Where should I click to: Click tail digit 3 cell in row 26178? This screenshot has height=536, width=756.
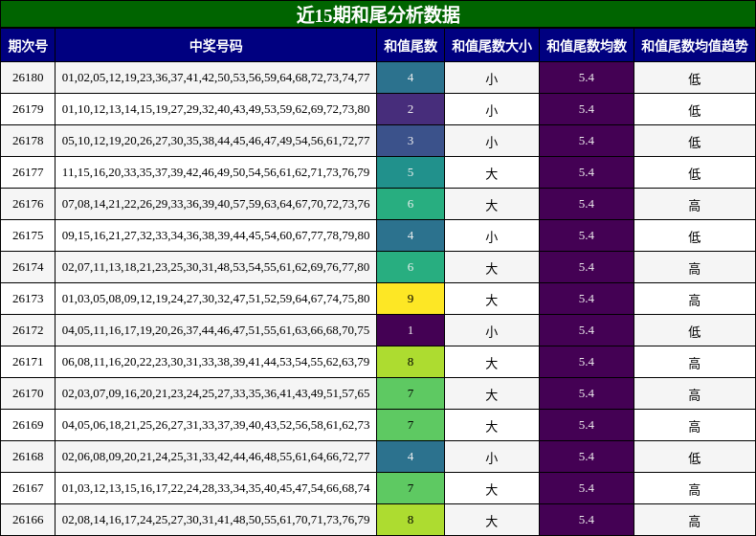tap(411, 141)
